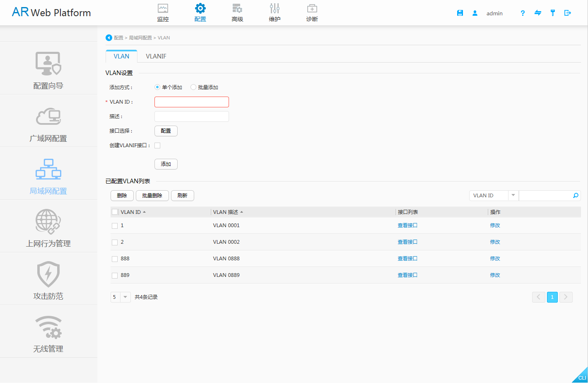The height and width of the screenshot is (383, 588).
Task: Open the VLAN ID search-type dropdown
Action: (x=494, y=196)
